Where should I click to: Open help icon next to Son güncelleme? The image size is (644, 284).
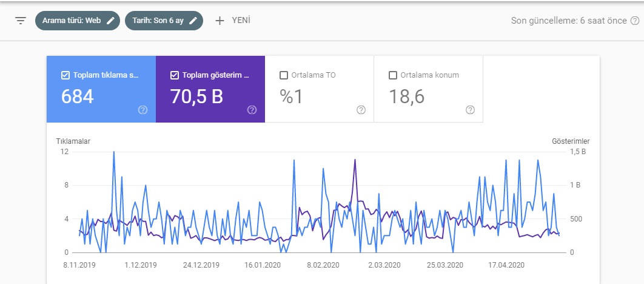634,21
